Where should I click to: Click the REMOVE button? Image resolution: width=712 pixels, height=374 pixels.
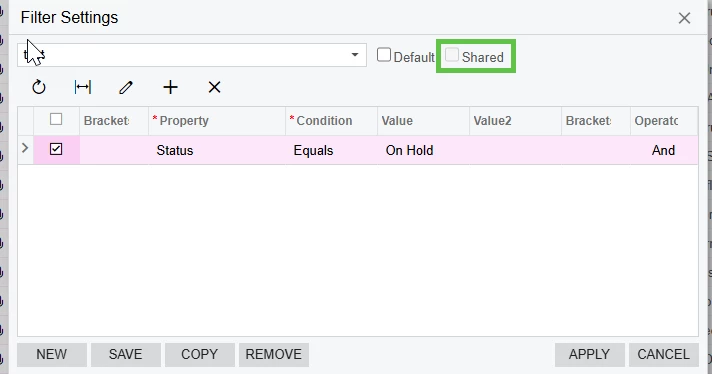pyautogui.click(x=274, y=354)
